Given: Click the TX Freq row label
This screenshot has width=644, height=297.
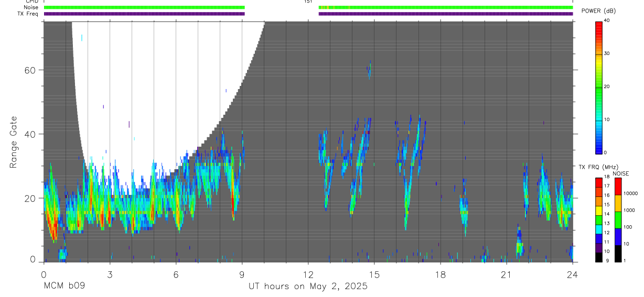Looking at the screenshot, I should (x=28, y=14).
